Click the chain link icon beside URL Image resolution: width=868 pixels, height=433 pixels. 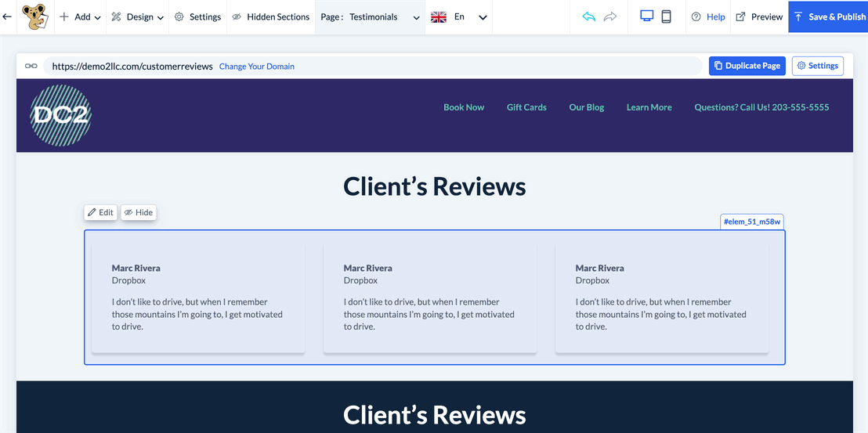31,67
